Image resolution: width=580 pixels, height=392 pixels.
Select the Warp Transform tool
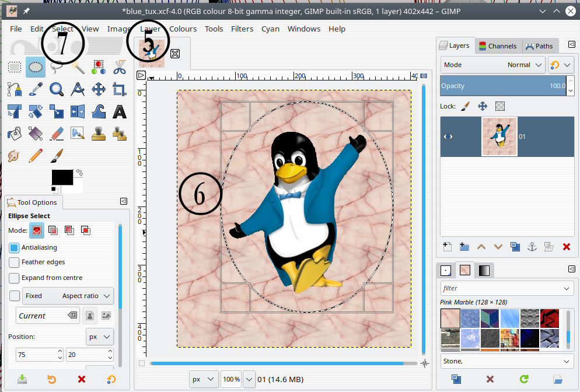(99, 111)
